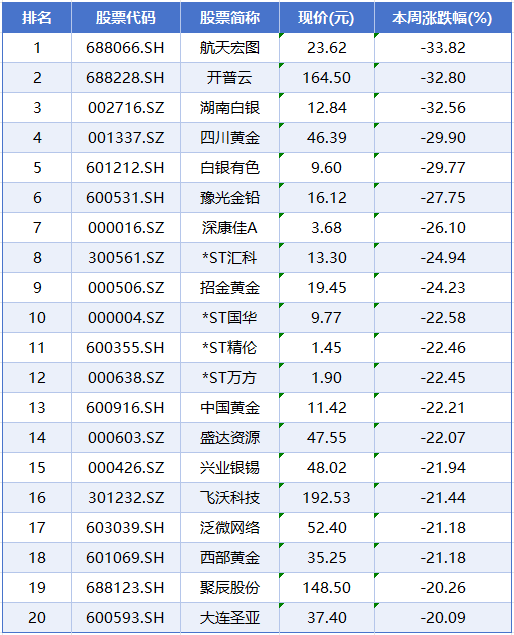Select the stock name *ST精伦
This screenshot has width=514, height=635.
click(230, 347)
